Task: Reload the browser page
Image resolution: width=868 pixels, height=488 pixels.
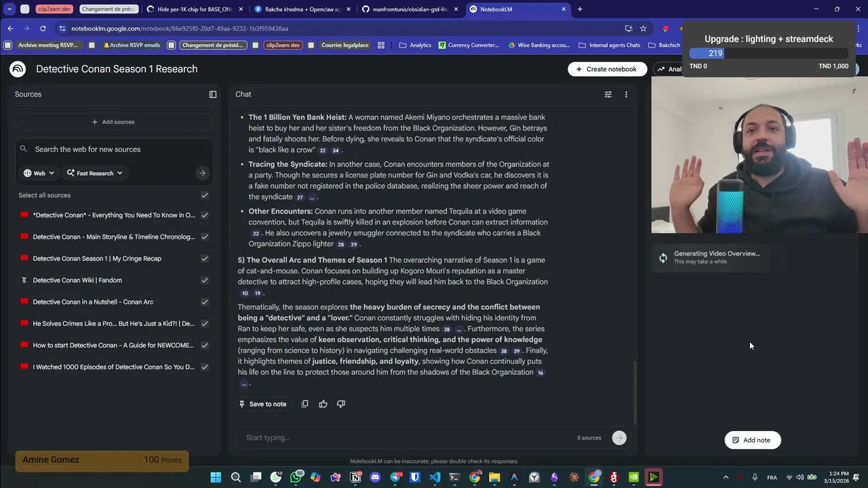Action: tap(43, 28)
